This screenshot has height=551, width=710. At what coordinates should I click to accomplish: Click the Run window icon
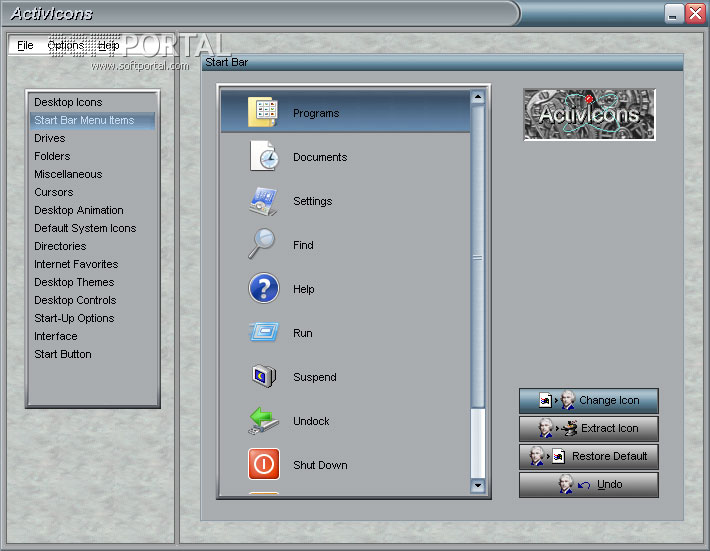tap(264, 332)
